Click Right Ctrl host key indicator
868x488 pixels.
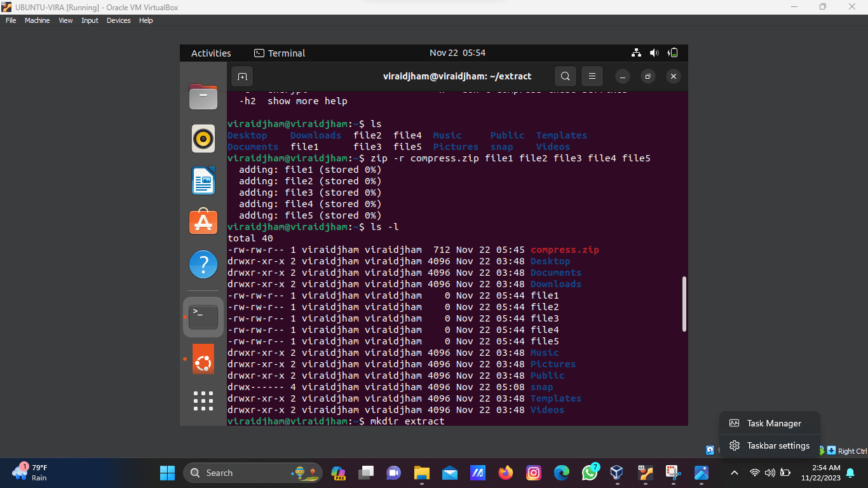[852, 451]
